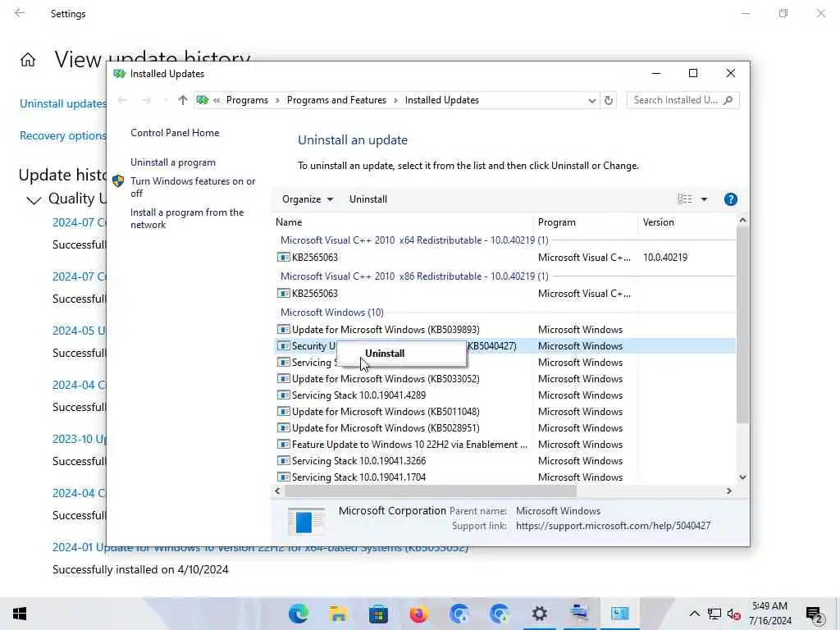The image size is (840, 630).
Task: Select Programs and Features breadcrumb
Action: 336,100
